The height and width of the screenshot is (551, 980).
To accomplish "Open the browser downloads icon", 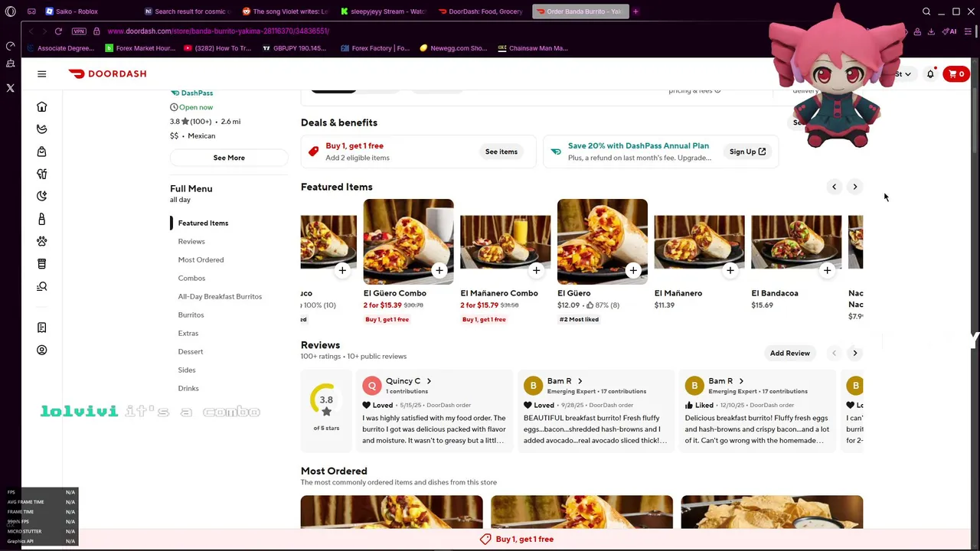I will [931, 31].
